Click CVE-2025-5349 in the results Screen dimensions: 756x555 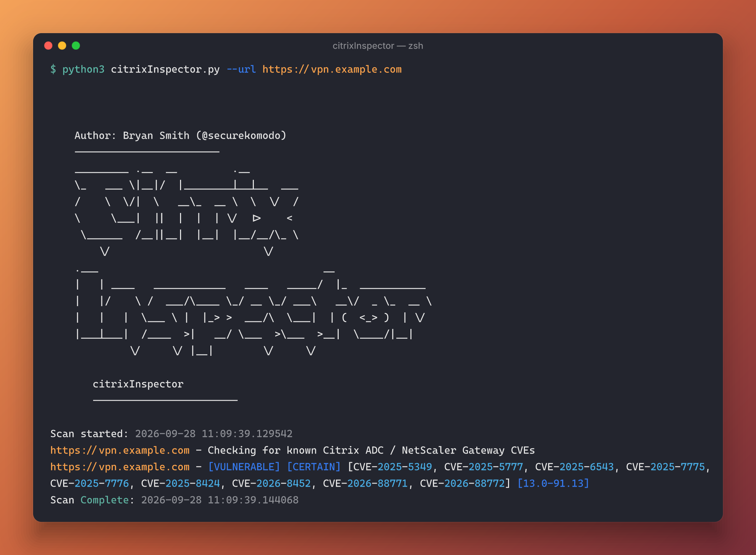pyautogui.click(x=392, y=467)
